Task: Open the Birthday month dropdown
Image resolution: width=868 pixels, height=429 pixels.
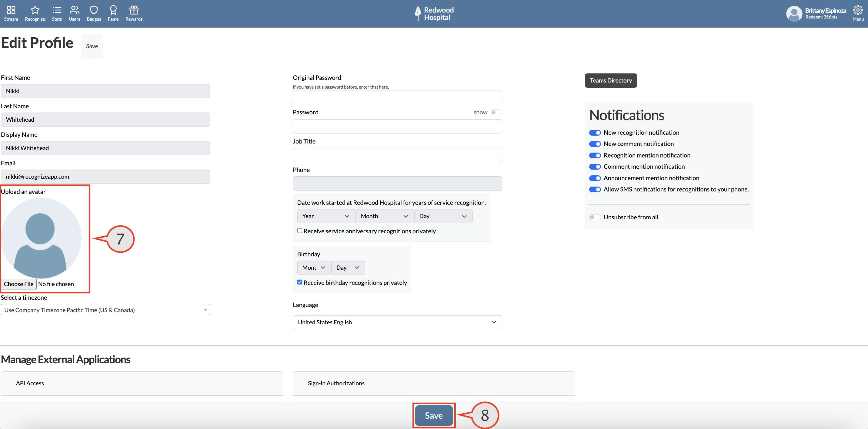Action: coord(314,268)
